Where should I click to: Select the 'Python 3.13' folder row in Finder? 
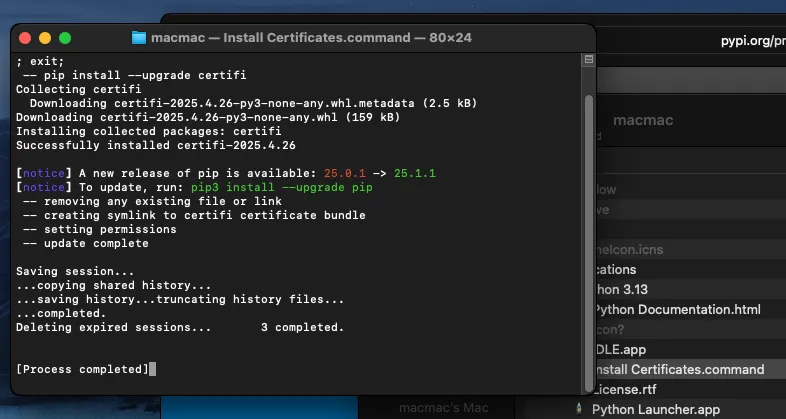click(x=690, y=289)
